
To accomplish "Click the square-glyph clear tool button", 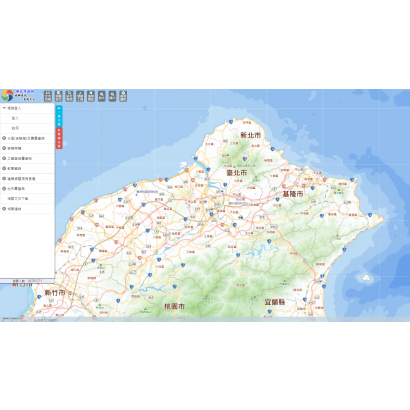I will (x=91, y=96).
